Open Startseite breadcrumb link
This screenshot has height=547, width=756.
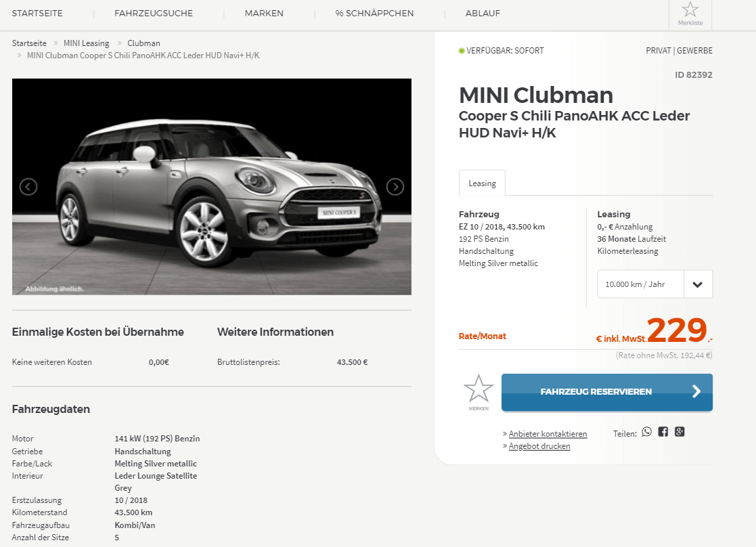29,43
